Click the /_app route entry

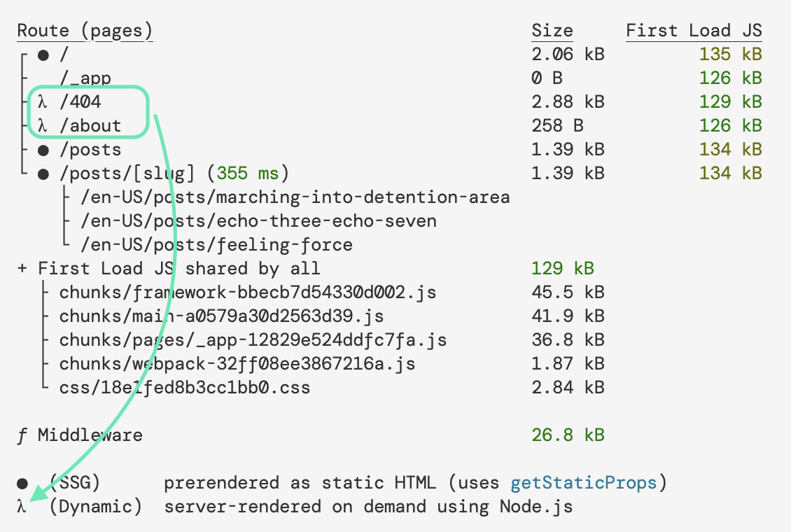[85, 78]
